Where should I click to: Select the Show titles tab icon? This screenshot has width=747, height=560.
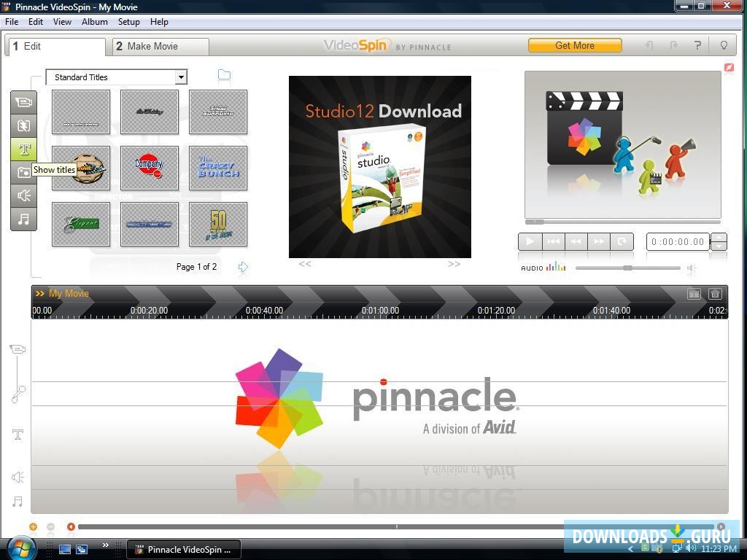click(23, 149)
